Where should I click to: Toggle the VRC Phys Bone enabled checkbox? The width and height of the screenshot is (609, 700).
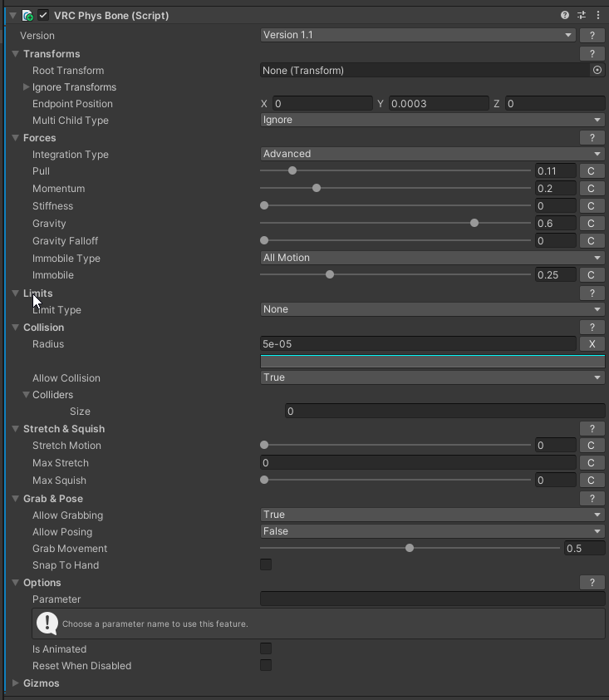(43, 16)
